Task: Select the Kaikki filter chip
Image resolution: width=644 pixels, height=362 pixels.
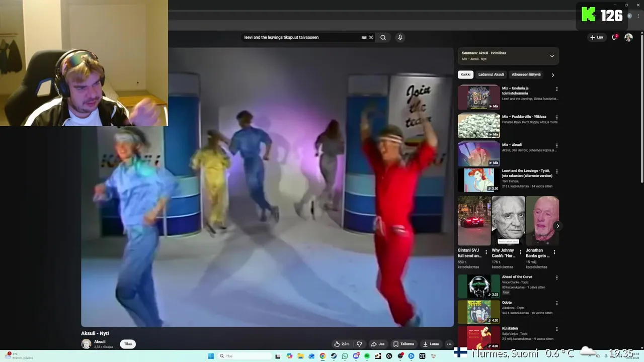Action: (465, 74)
